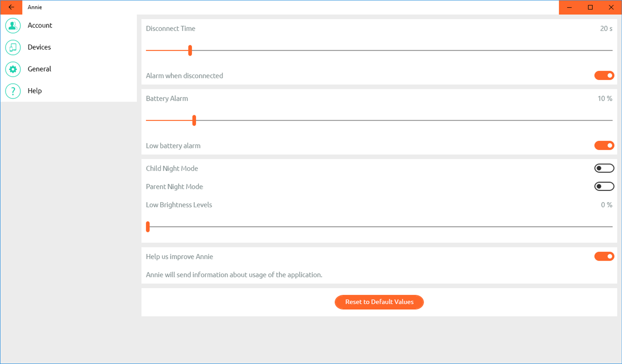Click the Disconnect Time slider handle
The image size is (622, 364).
(x=190, y=50)
